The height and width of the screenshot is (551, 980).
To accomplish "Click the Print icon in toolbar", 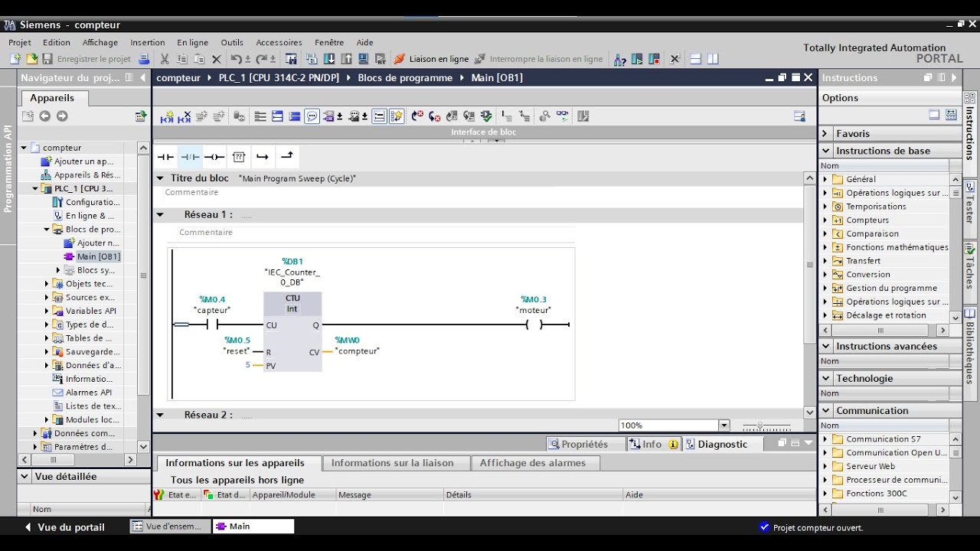I will 144,59.
